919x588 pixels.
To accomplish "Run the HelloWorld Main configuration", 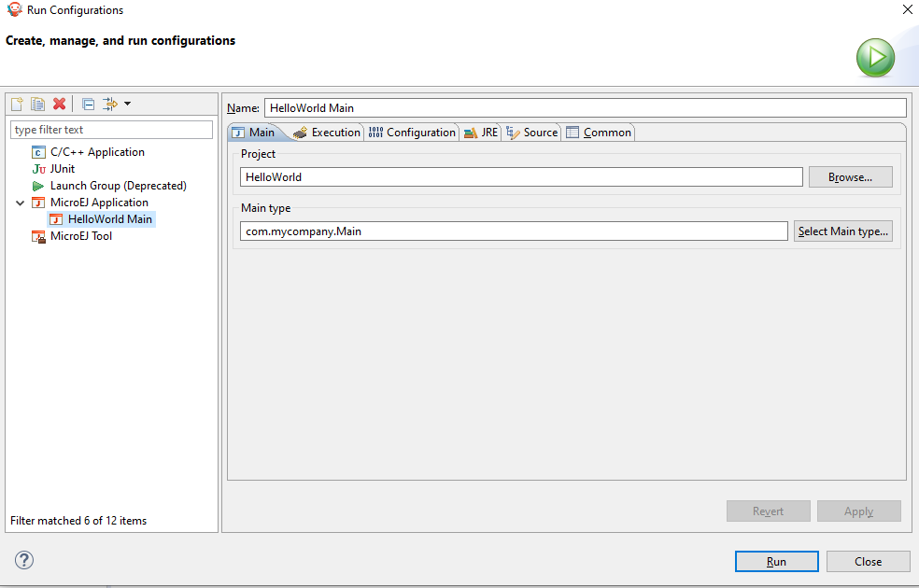I will (x=776, y=561).
